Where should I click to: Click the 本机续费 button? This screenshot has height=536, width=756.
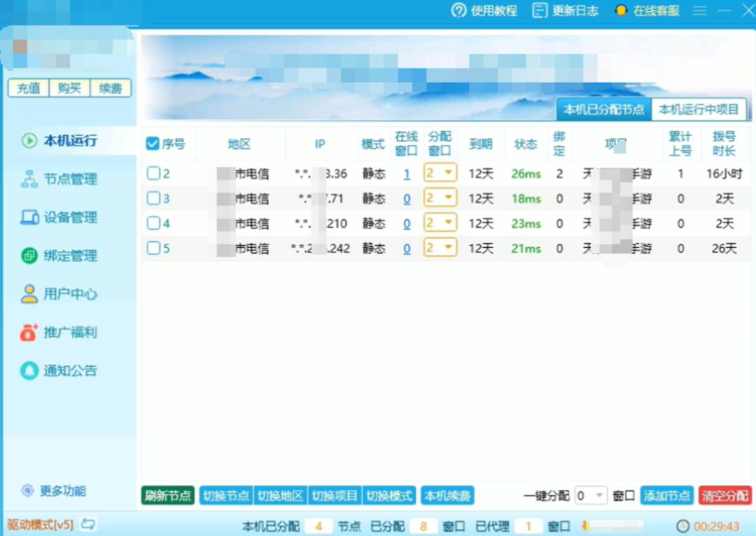[447, 495]
